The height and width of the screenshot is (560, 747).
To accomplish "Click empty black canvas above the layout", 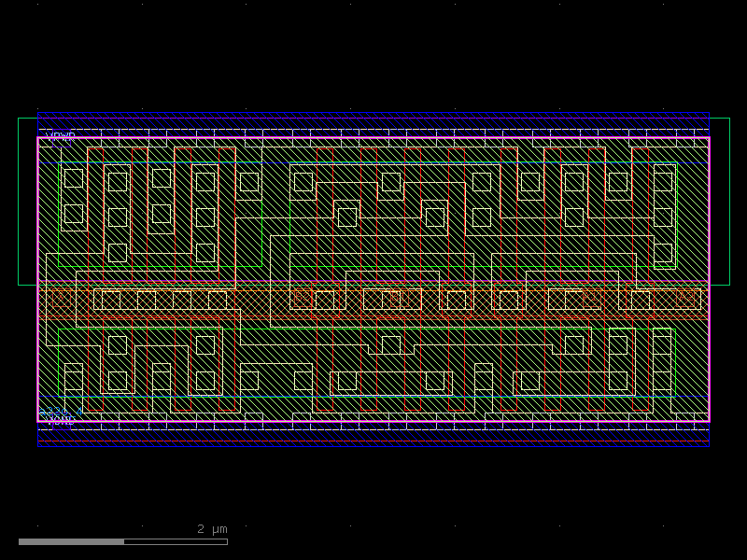I will tap(373, 47).
